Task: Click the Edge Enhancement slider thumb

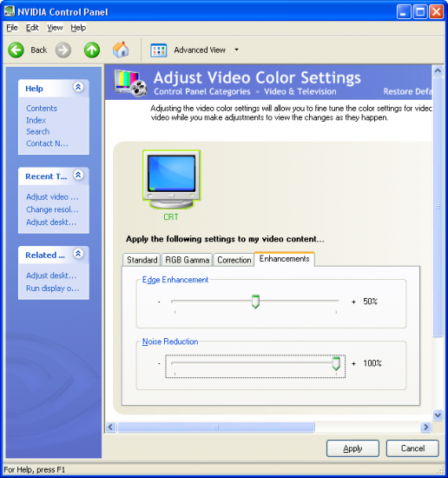Action: click(x=255, y=302)
